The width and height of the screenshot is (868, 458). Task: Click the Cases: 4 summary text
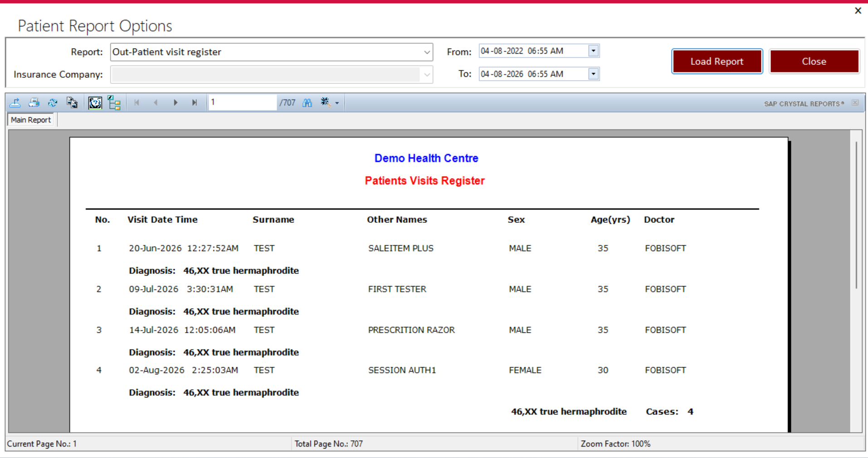(670, 412)
